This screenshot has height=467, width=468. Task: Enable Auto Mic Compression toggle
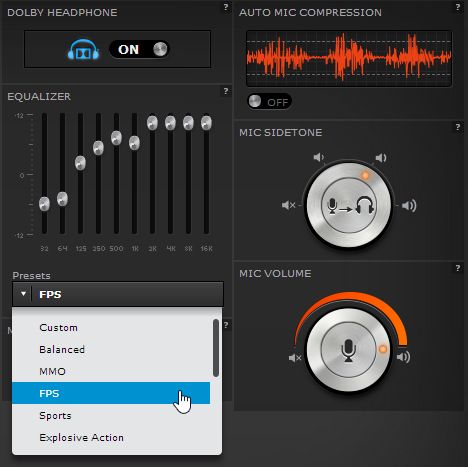269,101
